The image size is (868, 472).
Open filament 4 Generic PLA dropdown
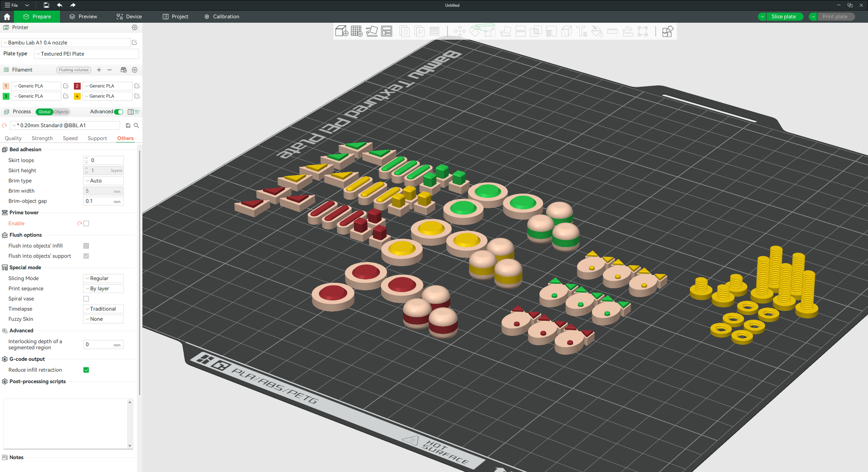pos(107,96)
